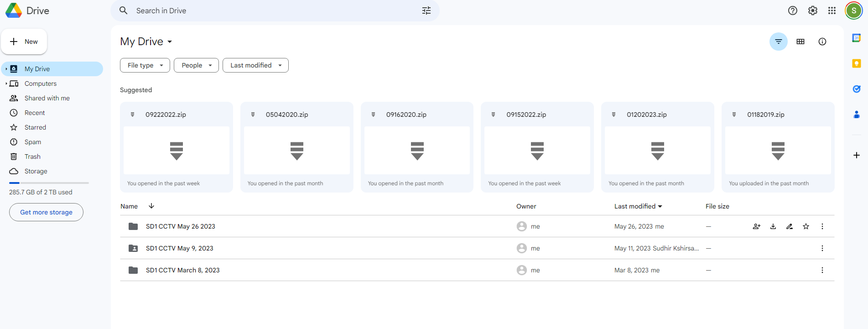The height and width of the screenshot is (329, 868).
Task: Click the File size column header
Action: pyautogui.click(x=717, y=206)
